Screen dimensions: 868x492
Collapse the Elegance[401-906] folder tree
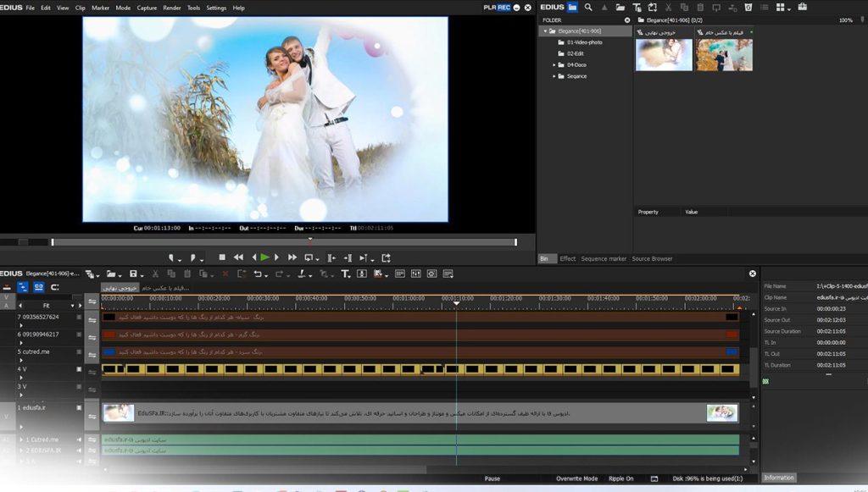point(545,31)
